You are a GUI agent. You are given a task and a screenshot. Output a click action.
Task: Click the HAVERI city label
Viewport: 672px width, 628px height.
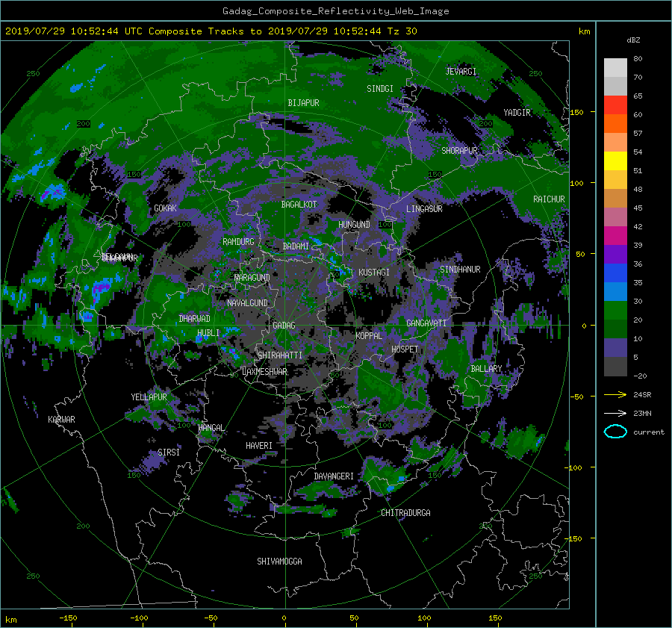point(259,446)
